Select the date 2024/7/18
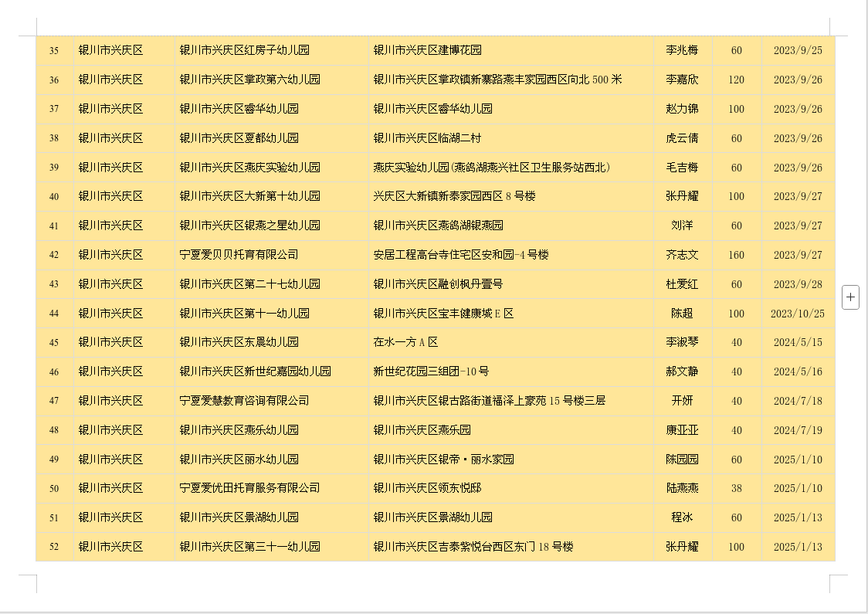The image size is (868, 614). tap(798, 402)
